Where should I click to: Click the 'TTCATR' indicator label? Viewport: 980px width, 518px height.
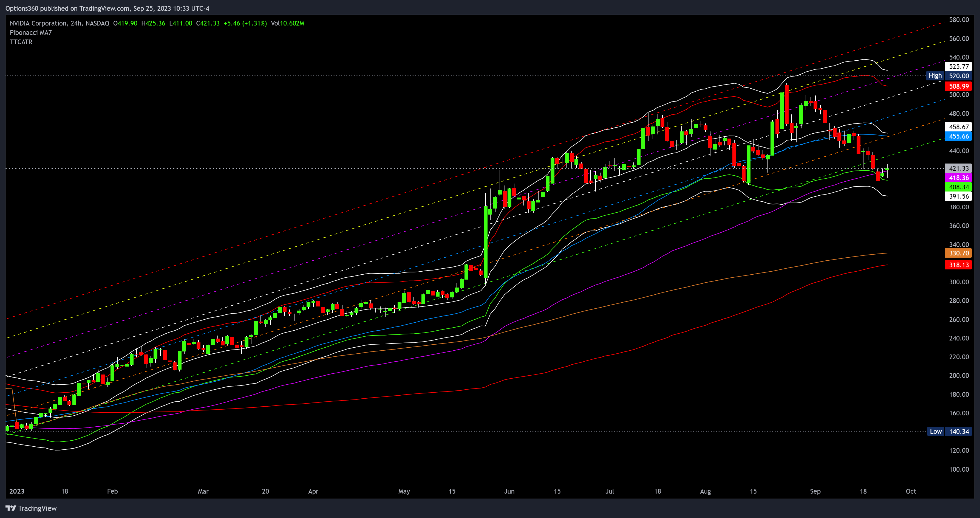(x=21, y=42)
